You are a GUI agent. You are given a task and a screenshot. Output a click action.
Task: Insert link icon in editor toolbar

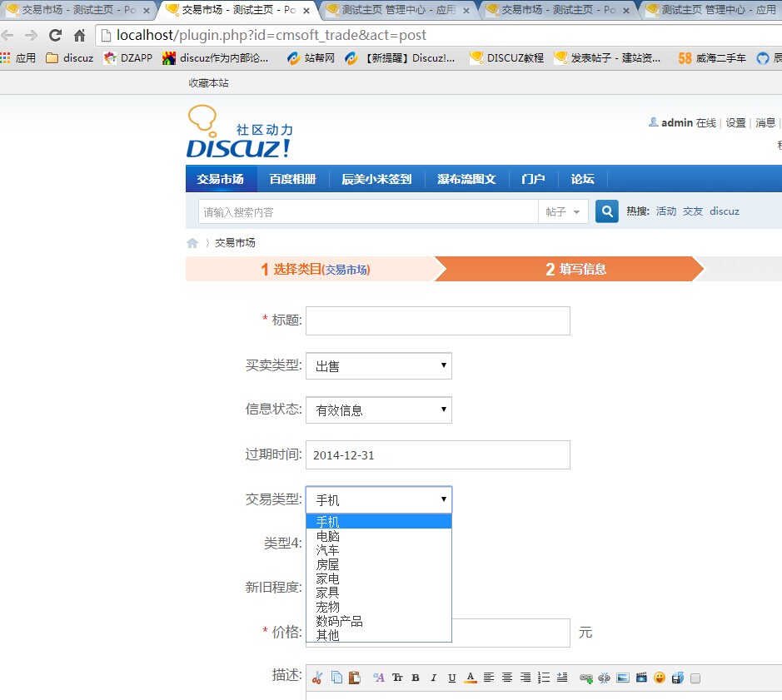coord(586,678)
